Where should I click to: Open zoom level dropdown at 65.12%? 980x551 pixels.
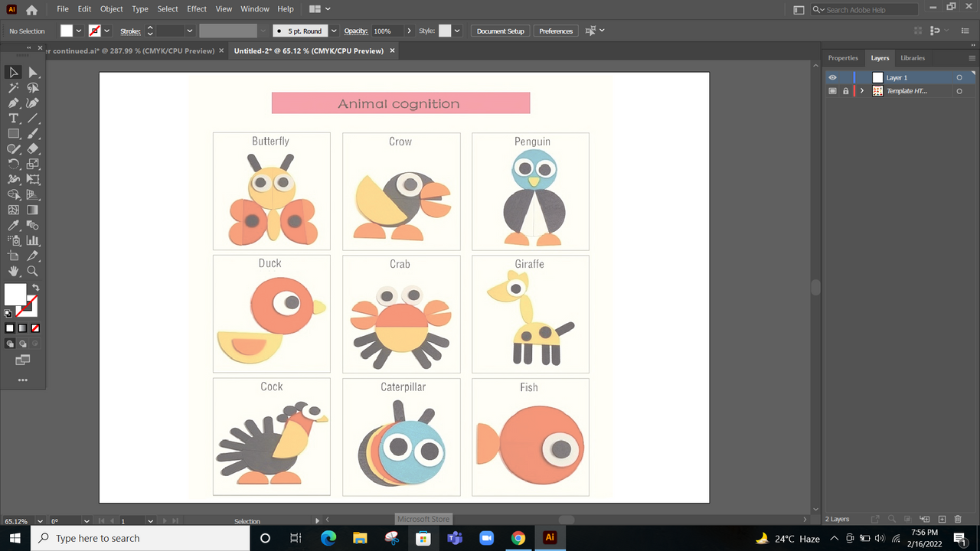39,521
